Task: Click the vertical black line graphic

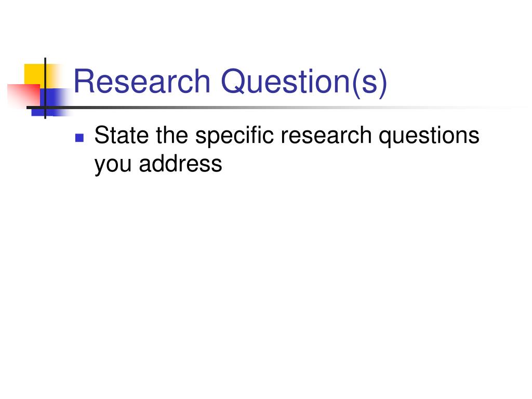Action: [45, 88]
